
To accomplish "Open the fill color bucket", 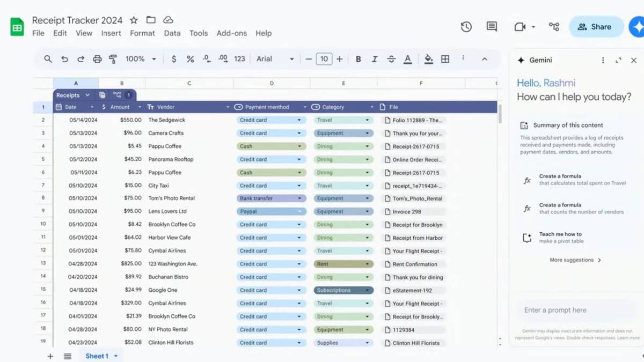I will (x=428, y=59).
